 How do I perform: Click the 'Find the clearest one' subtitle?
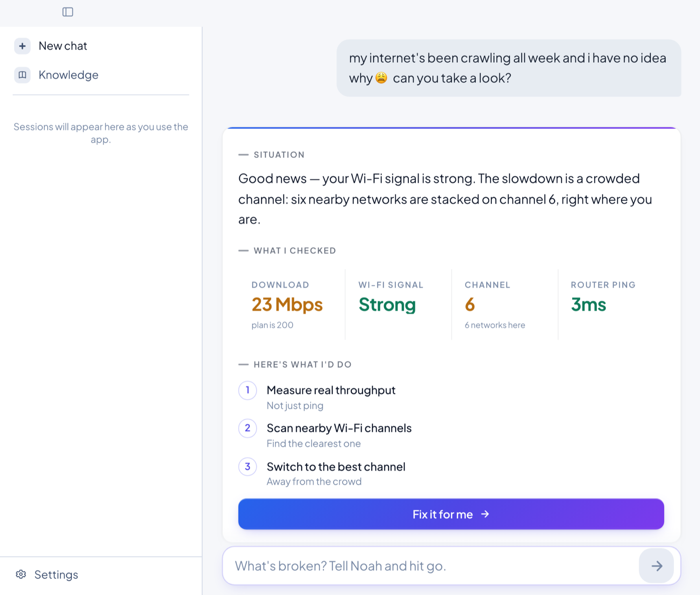[x=314, y=443]
